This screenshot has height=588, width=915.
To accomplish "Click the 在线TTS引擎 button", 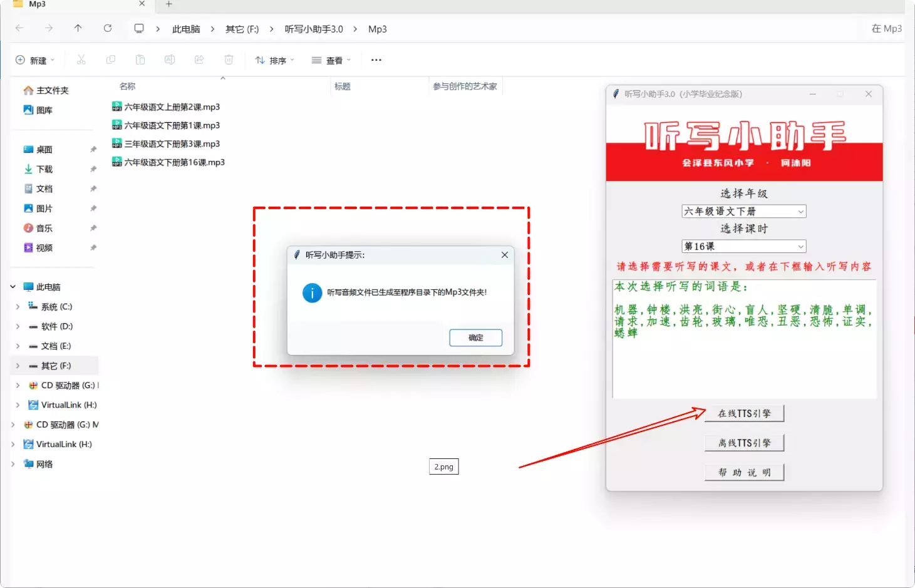I will (744, 413).
